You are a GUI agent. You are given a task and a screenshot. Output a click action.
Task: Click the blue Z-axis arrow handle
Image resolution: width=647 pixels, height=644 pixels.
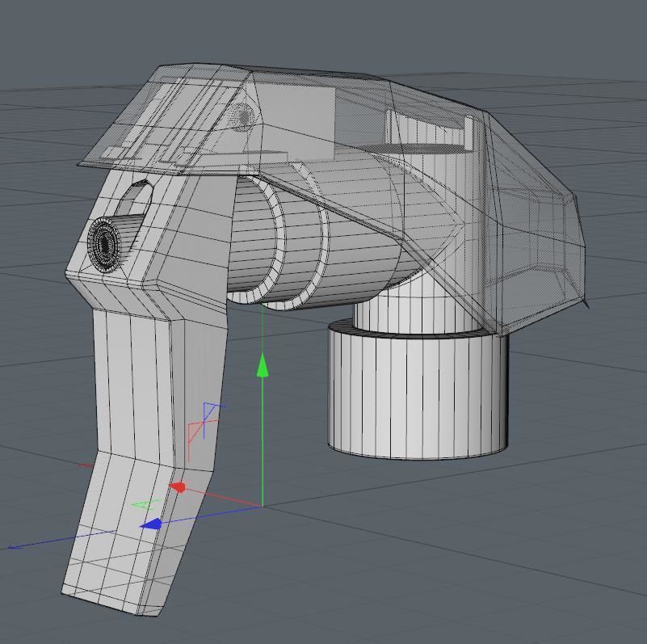[x=153, y=523]
